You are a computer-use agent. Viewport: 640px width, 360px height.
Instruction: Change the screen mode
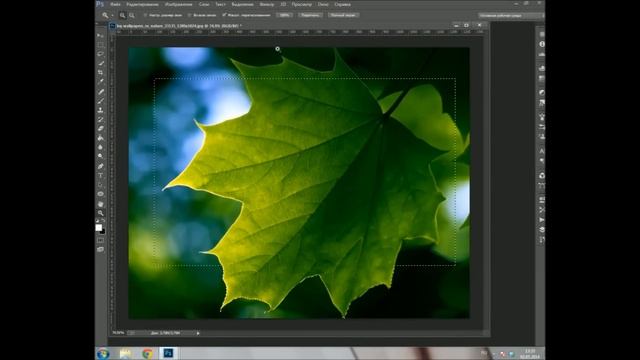coord(100,249)
